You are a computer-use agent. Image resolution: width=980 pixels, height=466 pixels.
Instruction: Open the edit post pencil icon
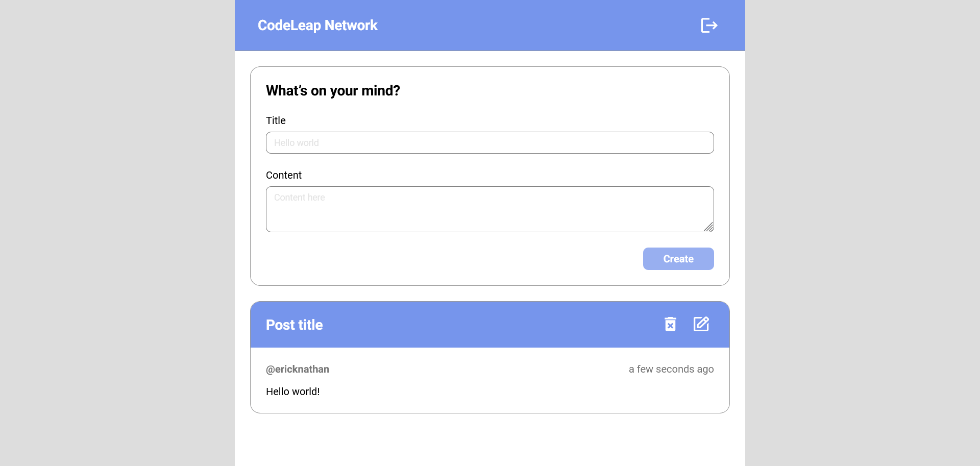tap(701, 324)
